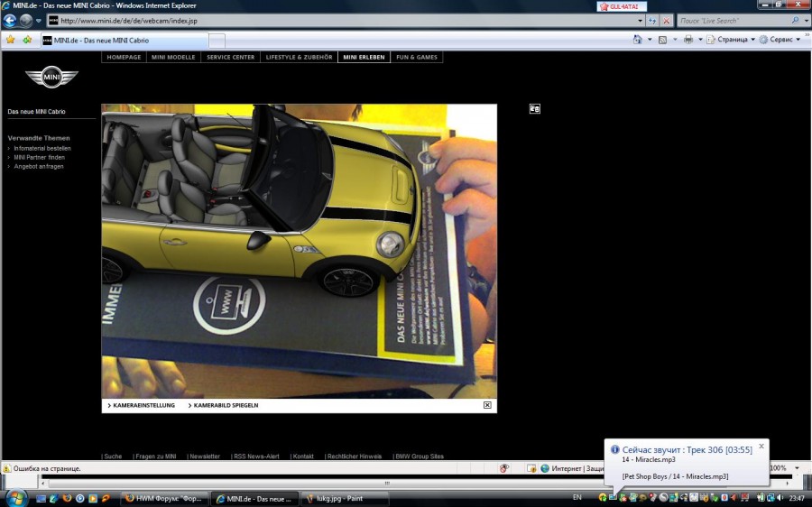Expand the Print dropdown arrow
The image size is (812, 507).
coord(700,40)
